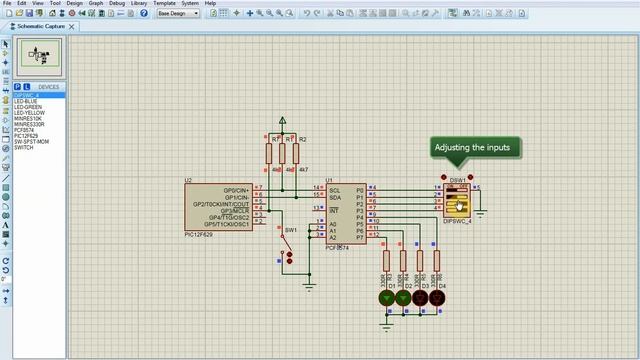Toggle first DIP switch on DSW1

click(x=457, y=190)
